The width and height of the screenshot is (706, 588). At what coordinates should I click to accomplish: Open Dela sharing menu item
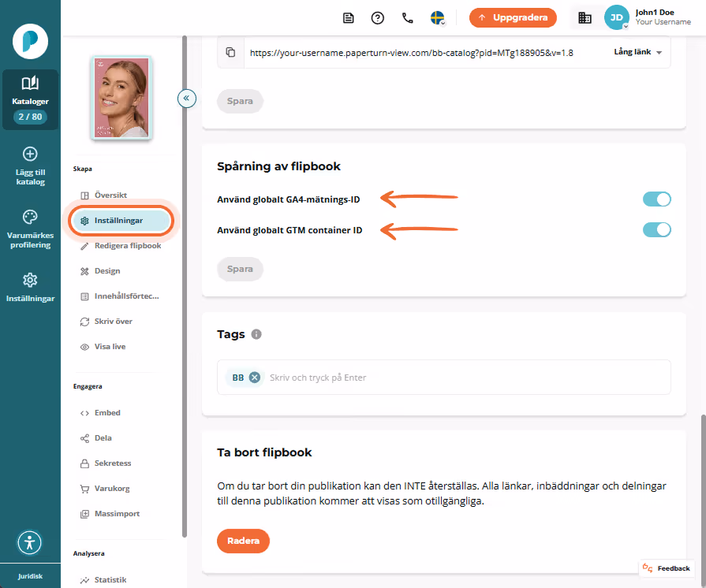tap(95, 437)
